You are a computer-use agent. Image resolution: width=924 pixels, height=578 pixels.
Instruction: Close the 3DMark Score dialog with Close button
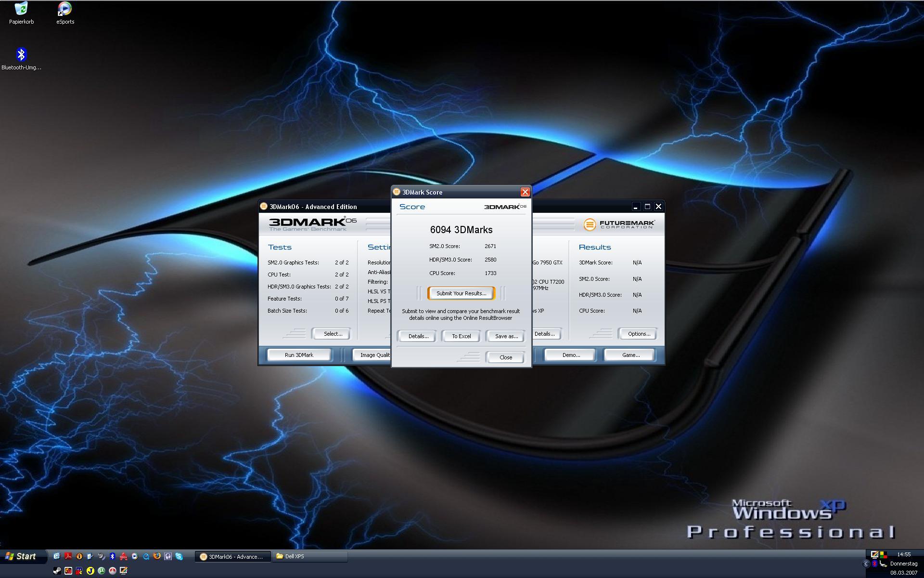pyautogui.click(x=505, y=357)
